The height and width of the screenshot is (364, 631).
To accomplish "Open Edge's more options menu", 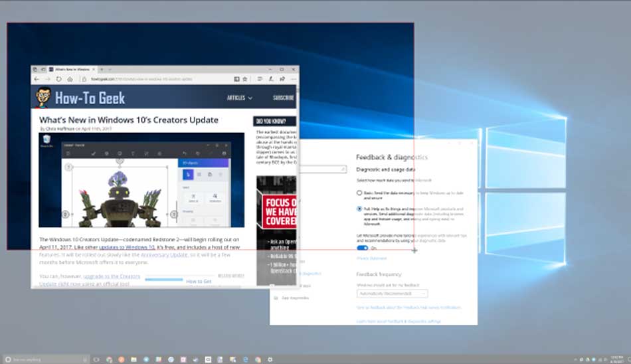I will pyautogui.click(x=294, y=79).
